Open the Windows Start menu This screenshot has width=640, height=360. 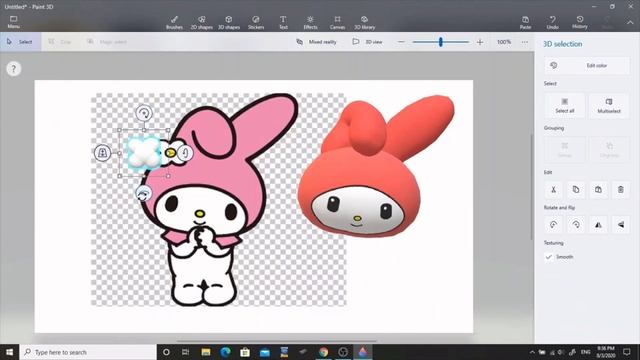pos(9,352)
